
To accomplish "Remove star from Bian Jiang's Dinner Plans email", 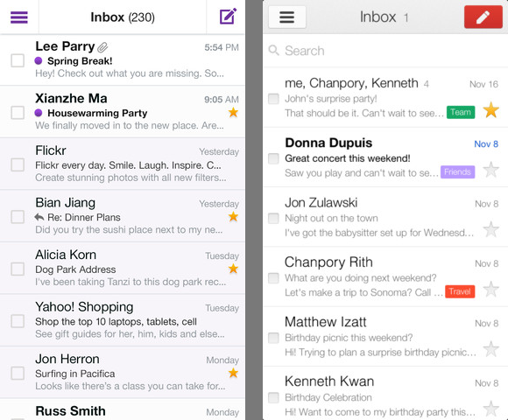I will pos(233,217).
